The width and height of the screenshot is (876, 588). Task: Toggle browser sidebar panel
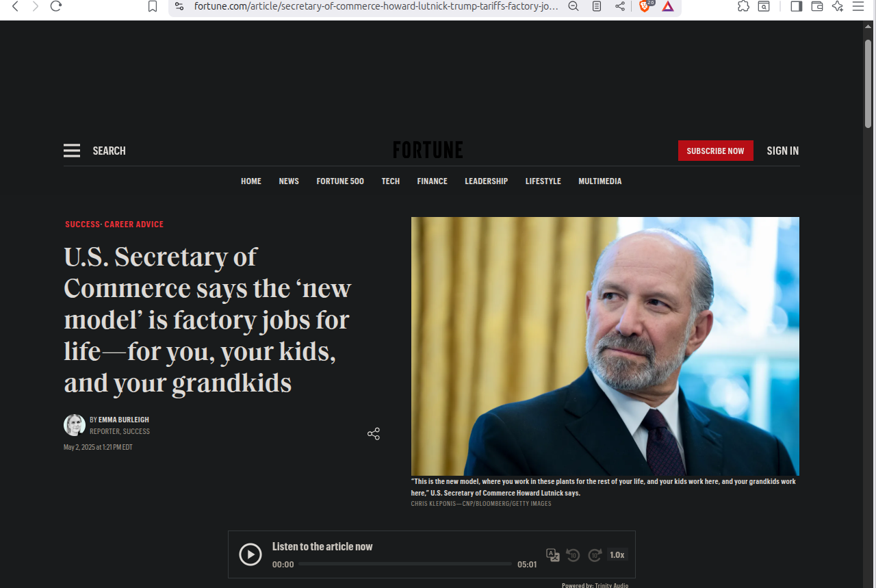click(x=796, y=6)
